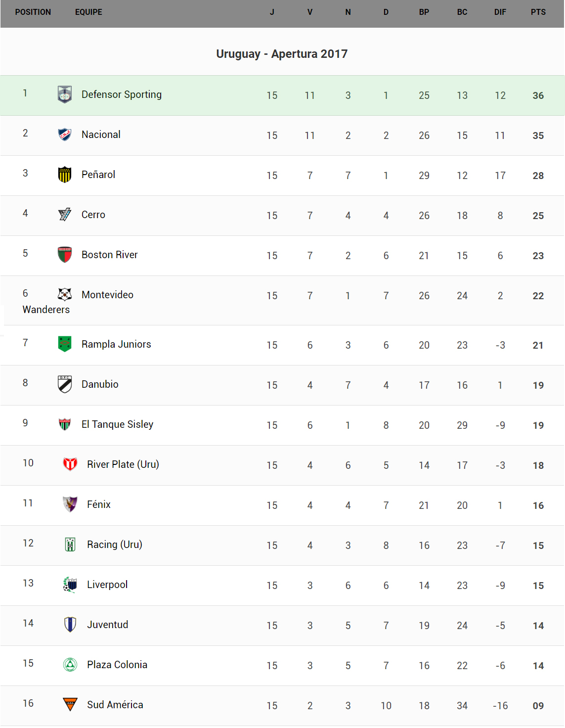Click the Liverpool club crest

coord(70,585)
